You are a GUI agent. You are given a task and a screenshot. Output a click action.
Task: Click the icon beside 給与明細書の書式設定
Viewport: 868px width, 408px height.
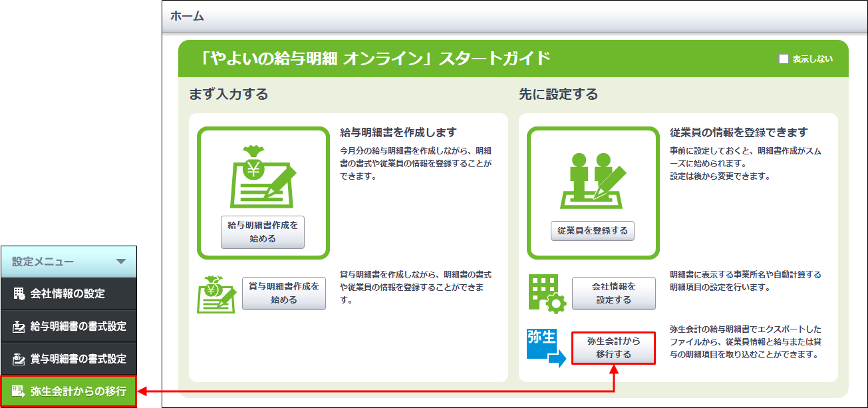[19, 326]
